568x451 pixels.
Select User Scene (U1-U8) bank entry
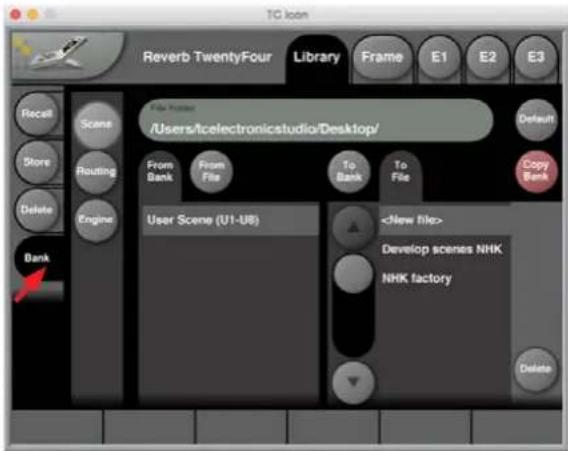pos(231,220)
